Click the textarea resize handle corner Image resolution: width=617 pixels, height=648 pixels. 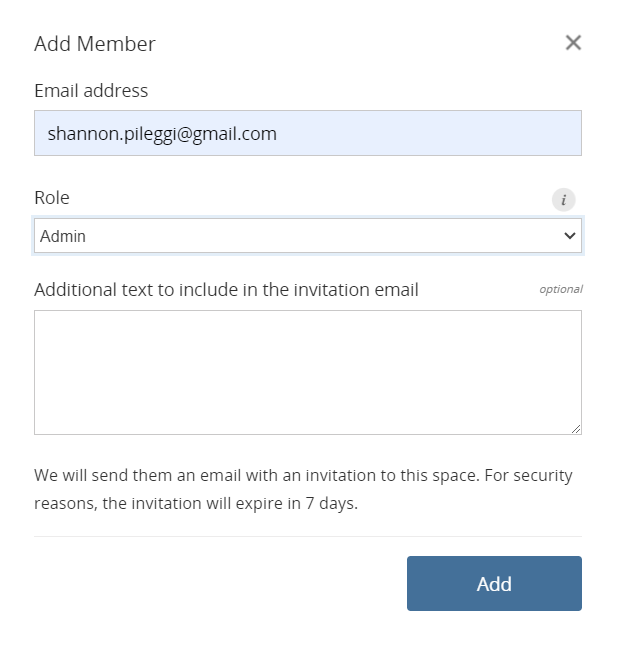tap(576, 429)
